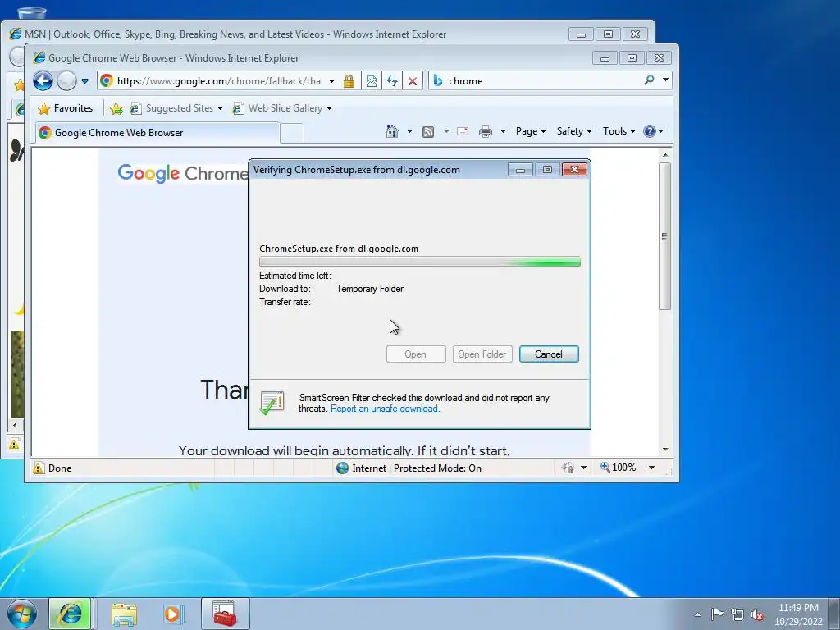This screenshot has width=840, height=630.
Task: Click the network tray icon
Action: 737,614
